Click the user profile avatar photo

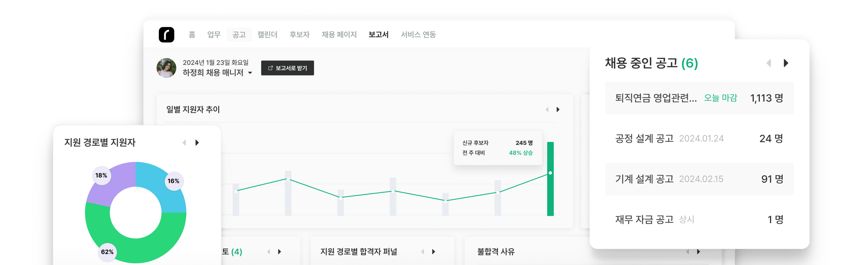click(166, 68)
